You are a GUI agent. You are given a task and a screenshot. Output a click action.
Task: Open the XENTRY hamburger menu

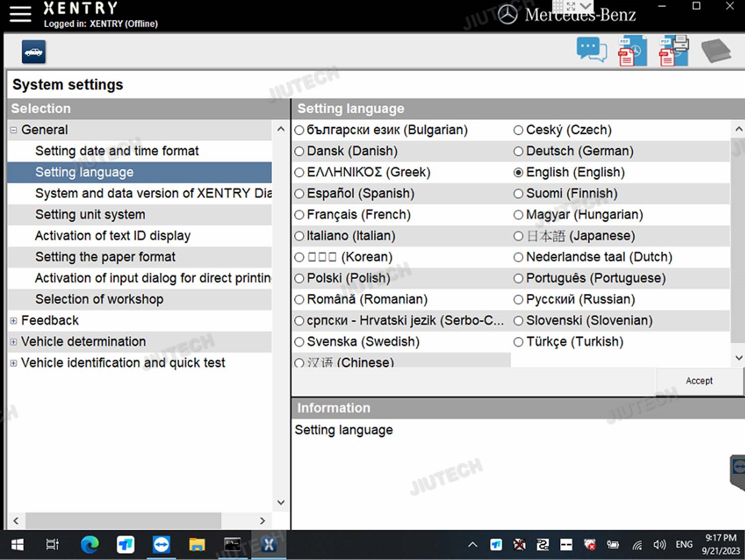pyautogui.click(x=20, y=14)
